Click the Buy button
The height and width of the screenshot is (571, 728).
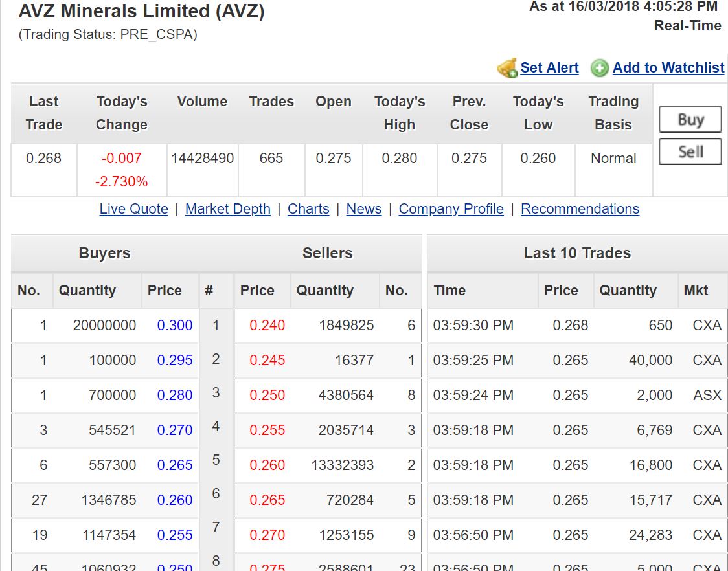tap(690, 119)
